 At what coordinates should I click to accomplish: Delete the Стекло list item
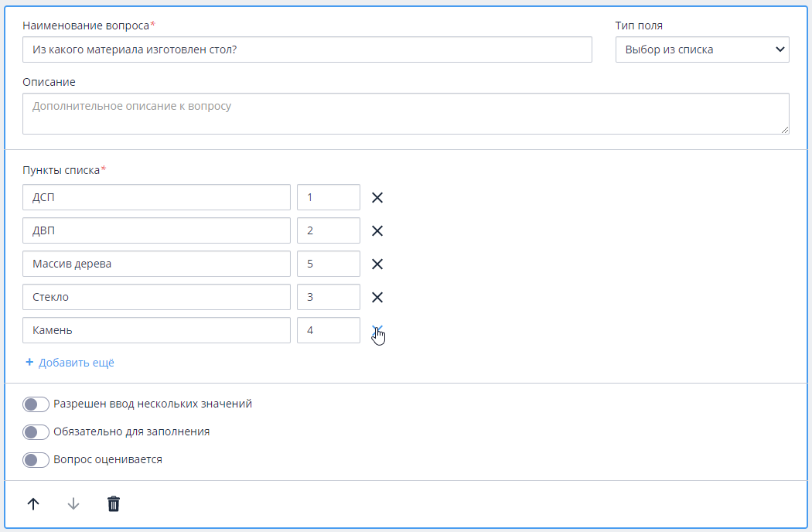pos(377,297)
